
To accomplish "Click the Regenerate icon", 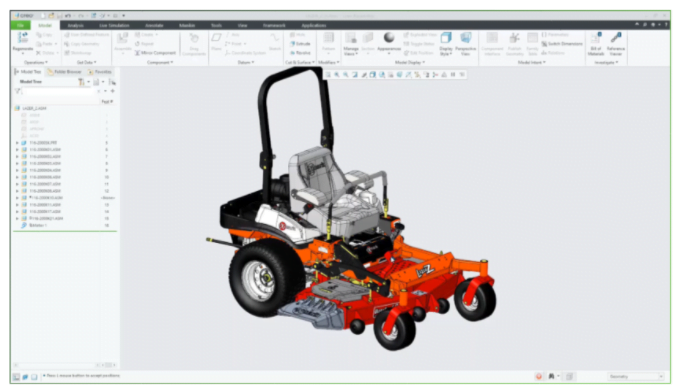I will tap(22, 38).
